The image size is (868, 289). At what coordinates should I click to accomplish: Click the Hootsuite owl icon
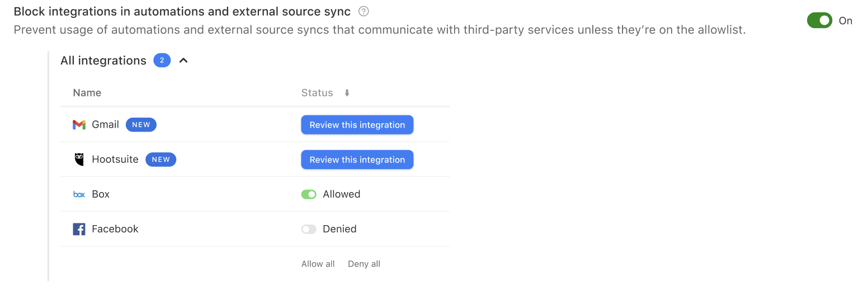click(x=79, y=160)
